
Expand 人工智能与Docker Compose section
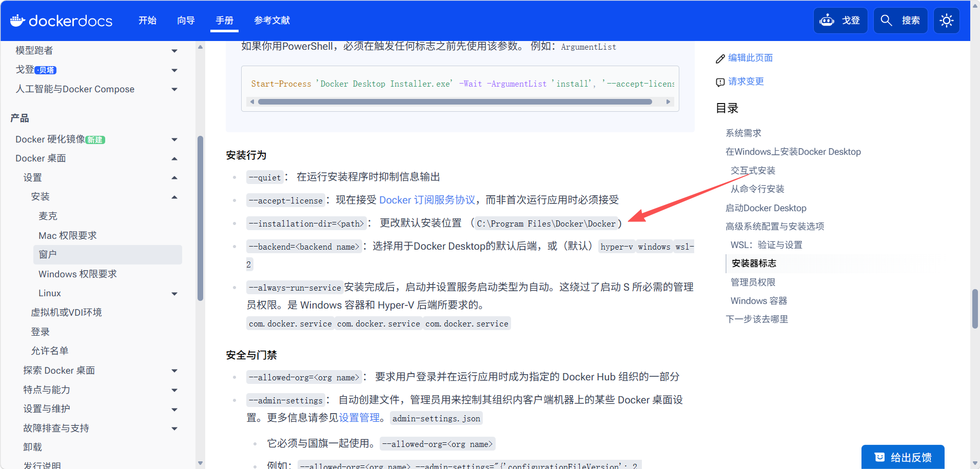click(174, 89)
